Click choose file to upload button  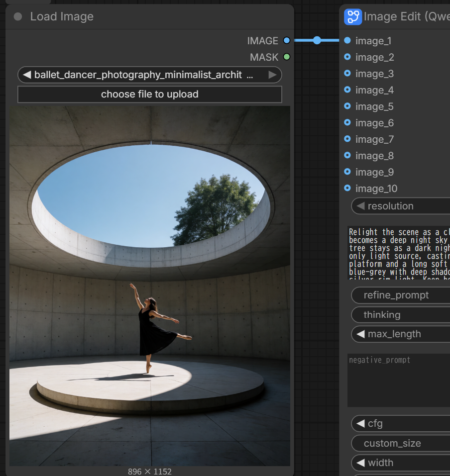pyautogui.click(x=150, y=94)
